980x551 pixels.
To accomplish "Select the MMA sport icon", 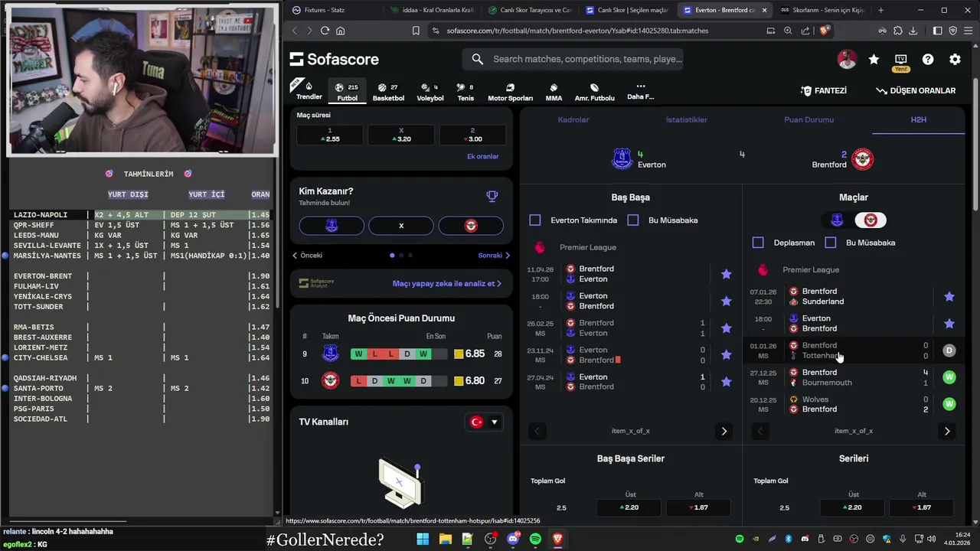I will point(554,92).
